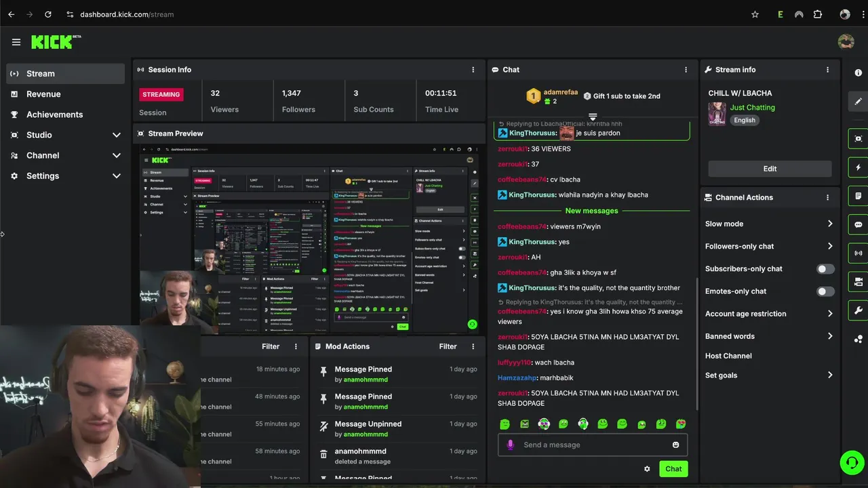Click the purple microphone icon in message box
This screenshot has width=868, height=488.
pos(511,445)
